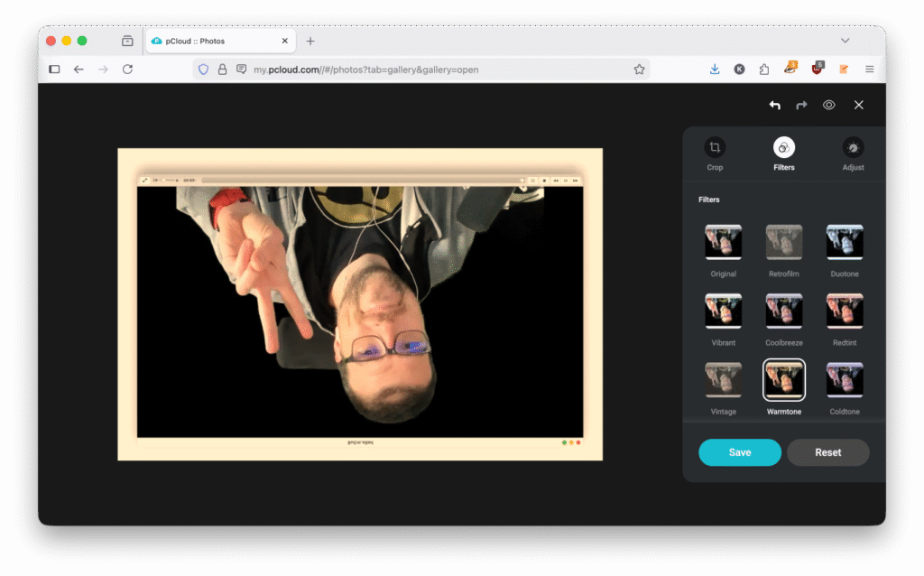This screenshot has height=576, width=924.
Task: Pick the Coolbreeze filter
Action: [783, 311]
